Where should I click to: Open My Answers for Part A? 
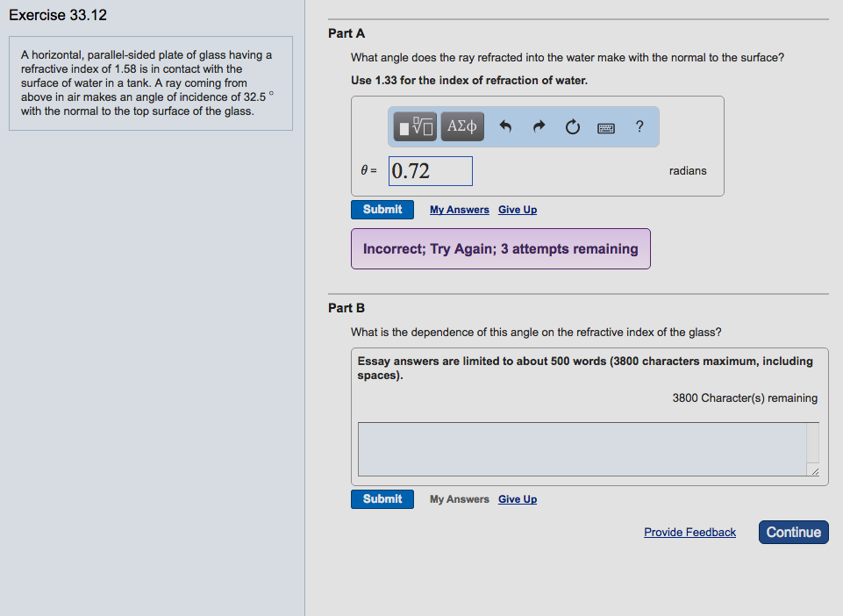click(x=459, y=210)
